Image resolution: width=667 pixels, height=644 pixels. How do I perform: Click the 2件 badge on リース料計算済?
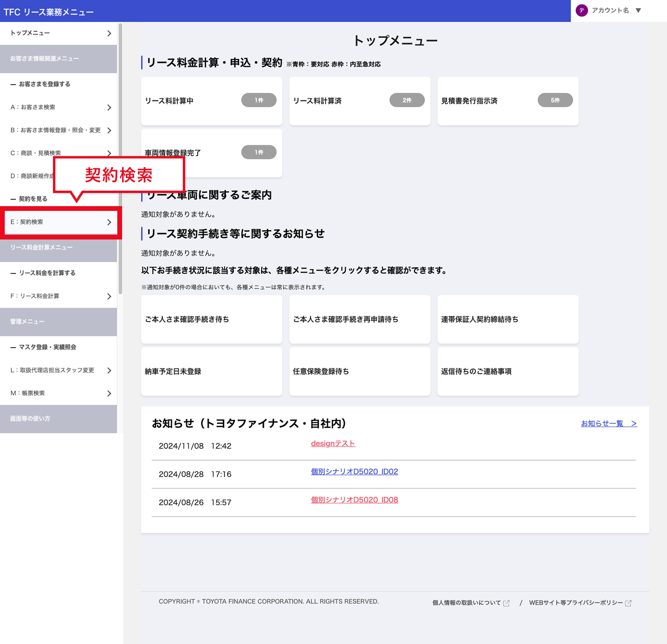pos(407,100)
